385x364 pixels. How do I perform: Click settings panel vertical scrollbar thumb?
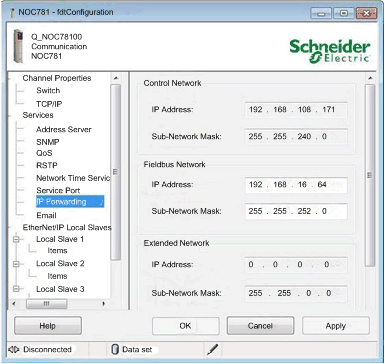370,175
